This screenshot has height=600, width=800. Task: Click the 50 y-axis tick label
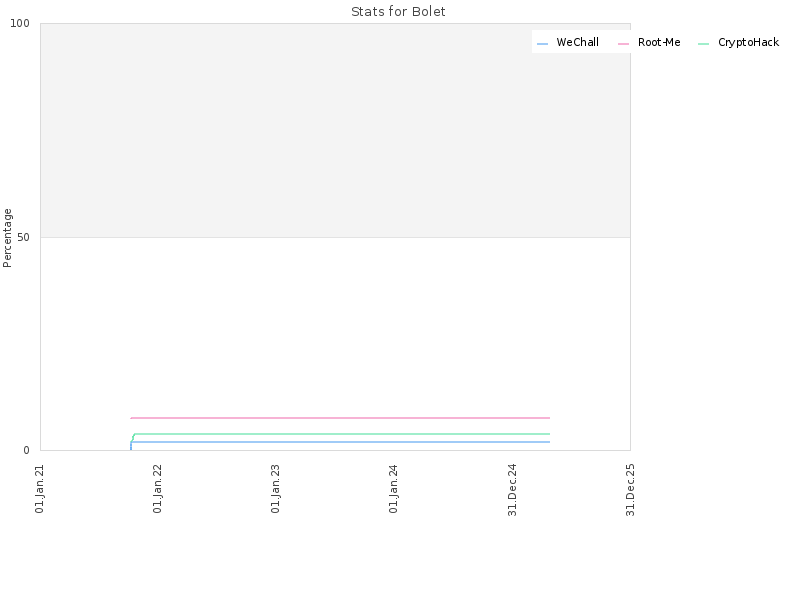23,237
